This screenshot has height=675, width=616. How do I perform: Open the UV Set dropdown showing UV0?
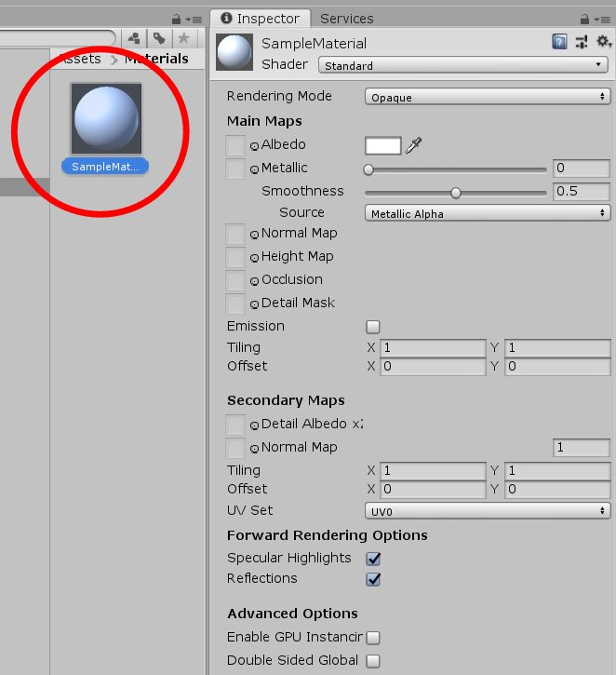[x=488, y=511]
